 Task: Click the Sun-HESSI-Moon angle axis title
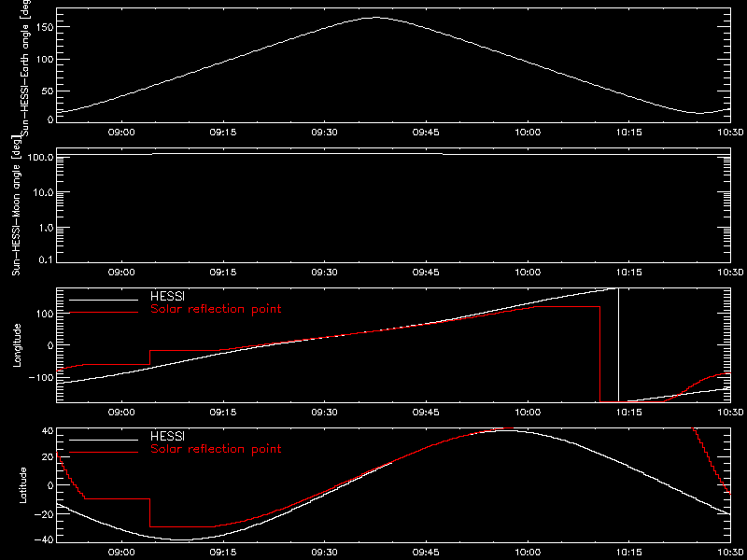(x=17, y=205)
